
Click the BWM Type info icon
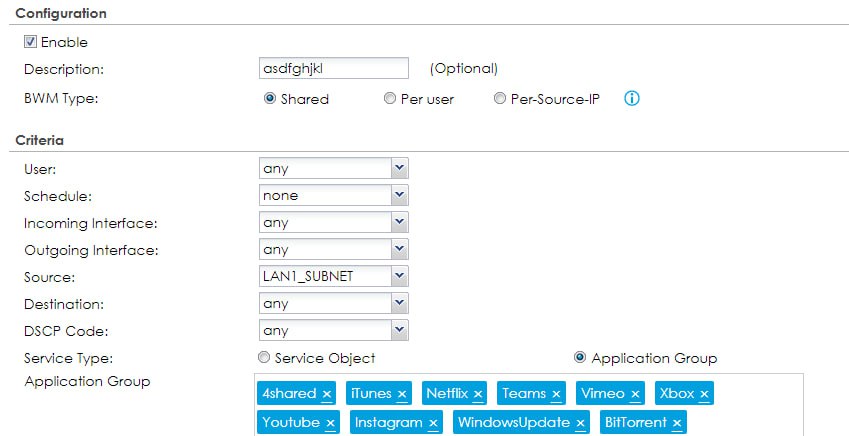(631, 99)
